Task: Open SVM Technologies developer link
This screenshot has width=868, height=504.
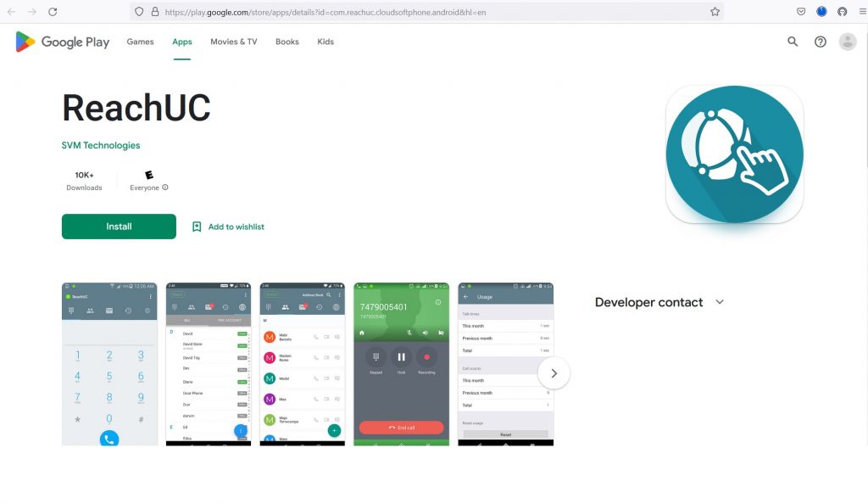Action: click(x=101, y=145)
